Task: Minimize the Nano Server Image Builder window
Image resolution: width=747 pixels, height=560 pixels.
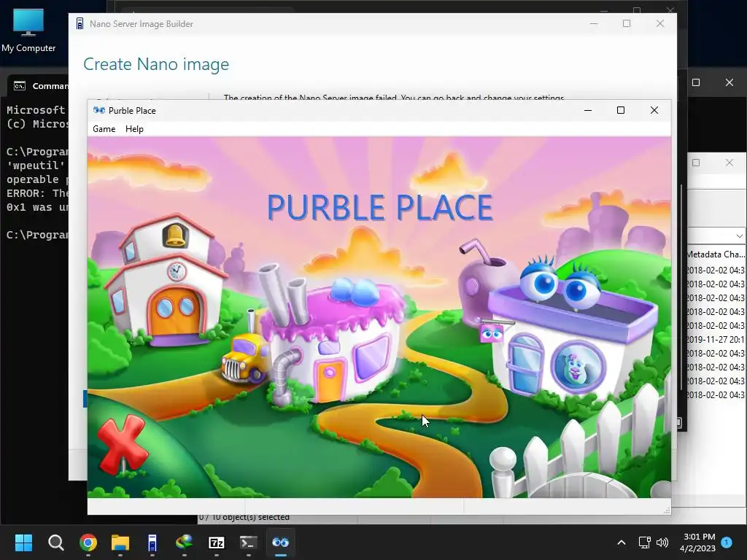Action: coord(594,24)
